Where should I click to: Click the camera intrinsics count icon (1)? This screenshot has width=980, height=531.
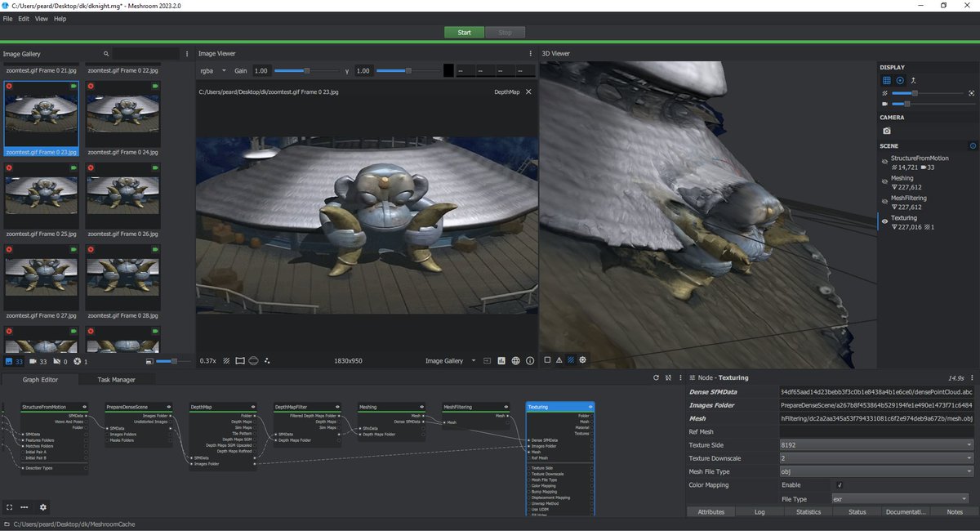coord(80,361)
